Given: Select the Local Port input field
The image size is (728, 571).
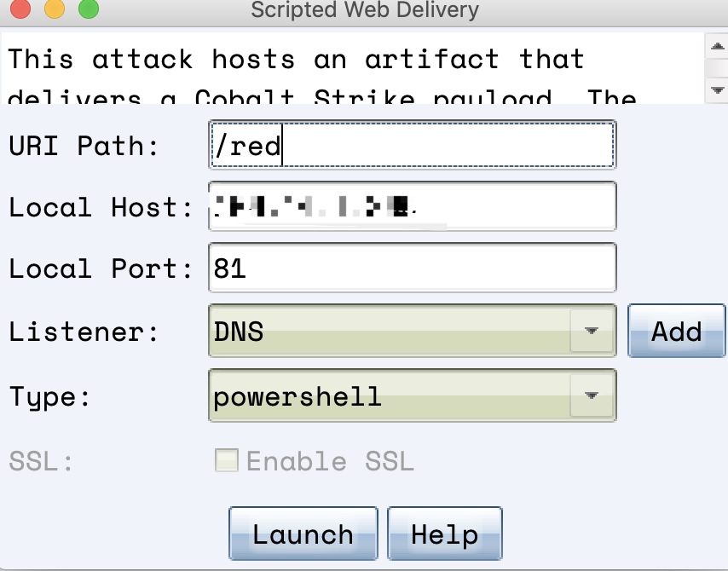Looking at the screenshot, I should coord(412,268).
